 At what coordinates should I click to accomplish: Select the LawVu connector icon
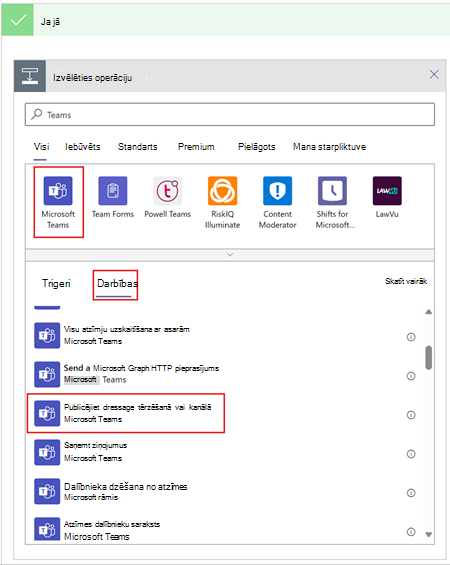point(387,191)
